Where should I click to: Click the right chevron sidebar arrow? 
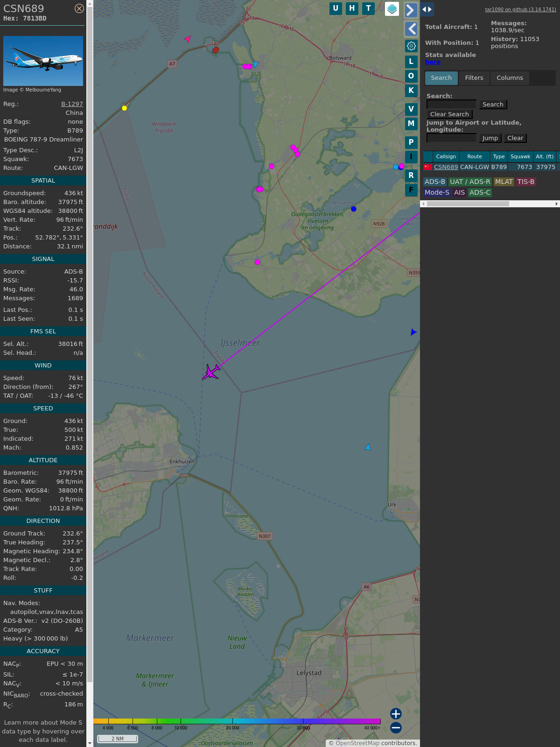click(x=411, y=10)
